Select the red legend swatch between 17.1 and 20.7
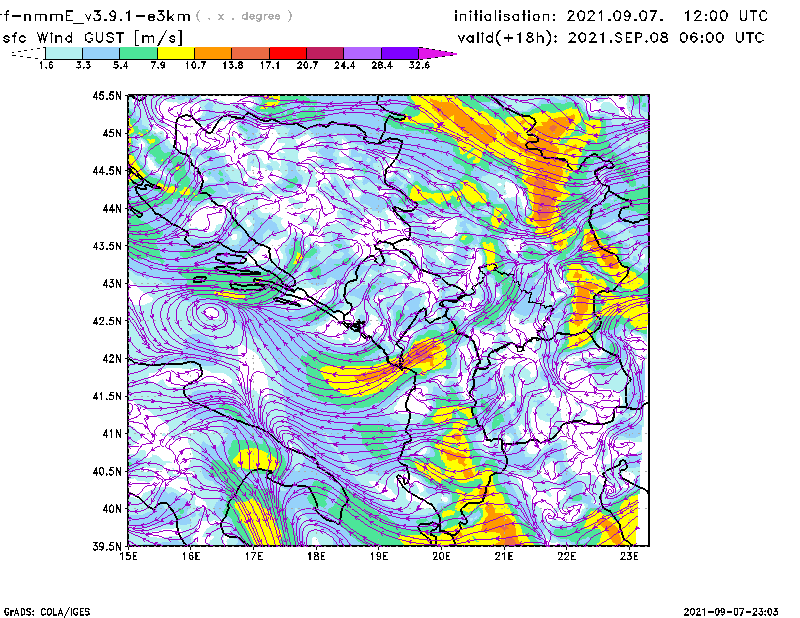The width and height of the screenshot is (800, 618). 288,52
